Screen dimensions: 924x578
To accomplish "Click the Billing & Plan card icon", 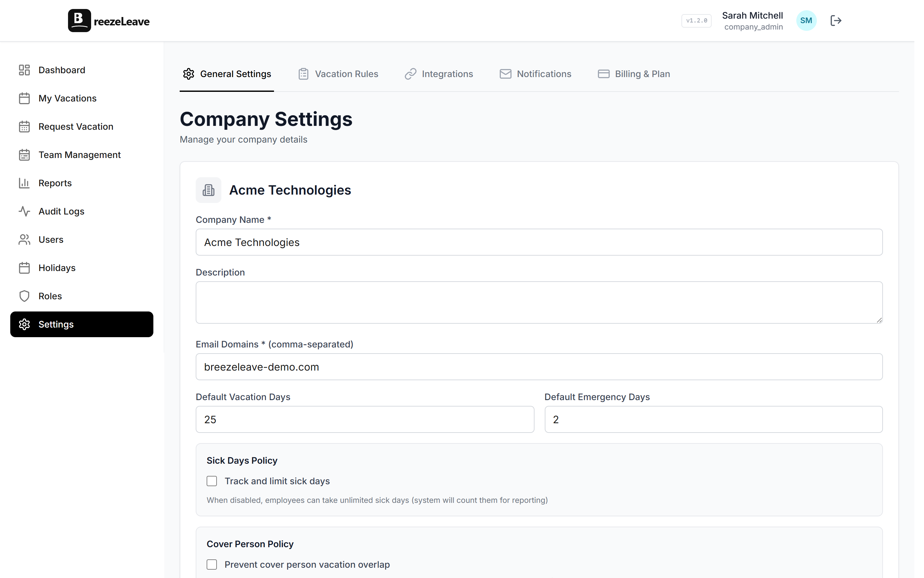I will [604, 74].
